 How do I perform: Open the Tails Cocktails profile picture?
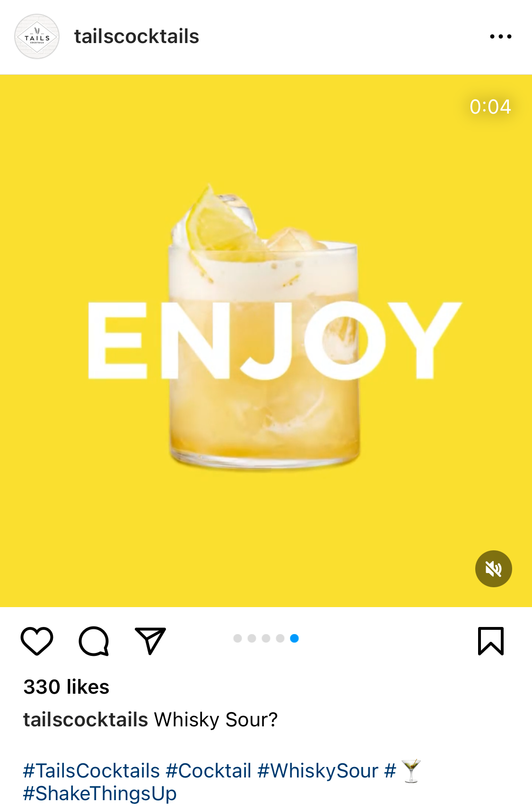[37, 36]
